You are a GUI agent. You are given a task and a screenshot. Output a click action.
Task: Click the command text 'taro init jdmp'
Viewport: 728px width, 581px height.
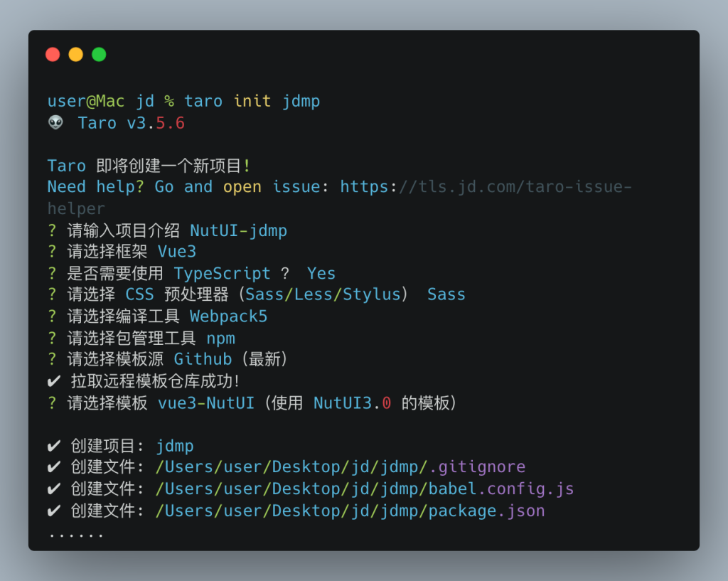pos(252,101)
